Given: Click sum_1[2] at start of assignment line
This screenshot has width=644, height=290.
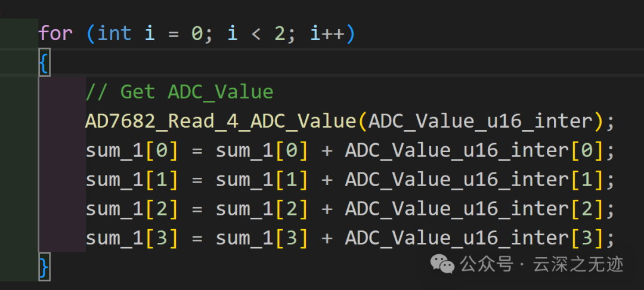Looking at the screenshot, I should (x=132, y=209).
